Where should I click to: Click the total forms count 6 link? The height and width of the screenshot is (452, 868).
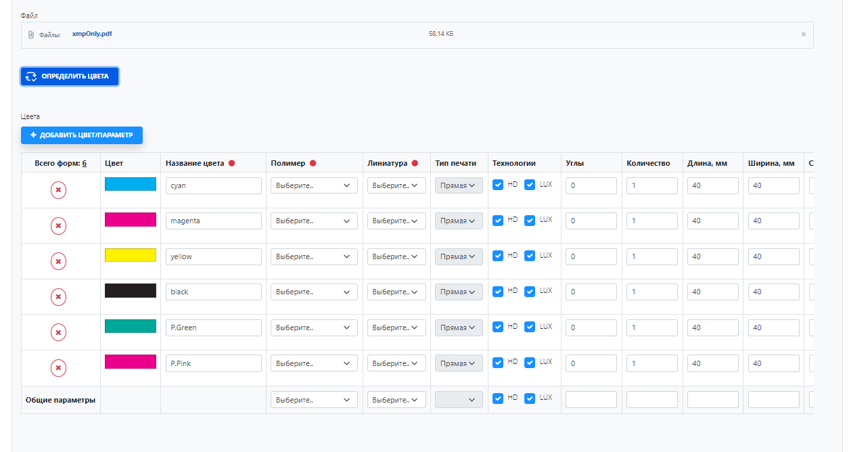click(85, 163)
